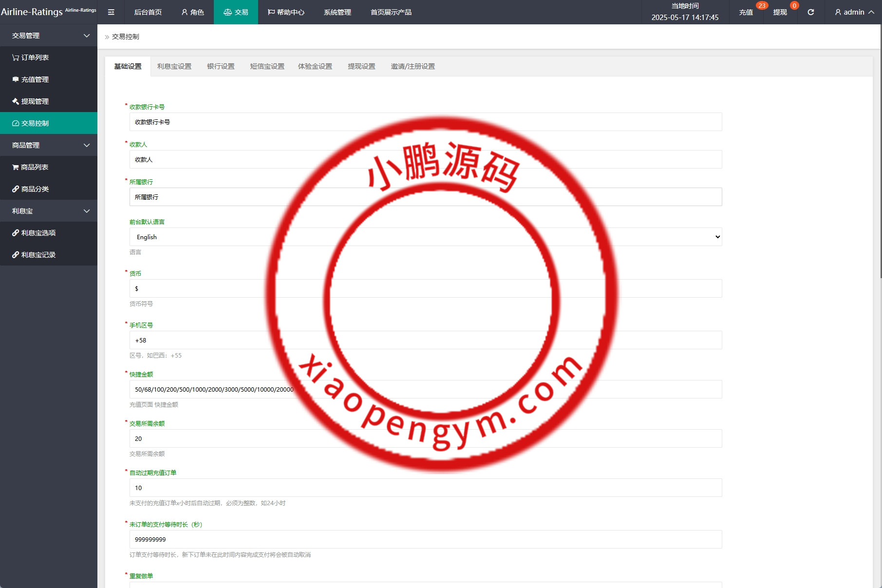882x588 pixels.
Task: Click the 提现 button with badge 0
Action: coord(780,12)
